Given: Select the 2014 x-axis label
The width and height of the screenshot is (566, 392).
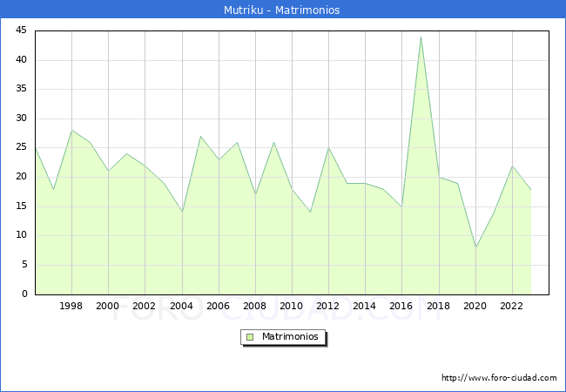Looking at the screenshot, I should coord(365,306).
